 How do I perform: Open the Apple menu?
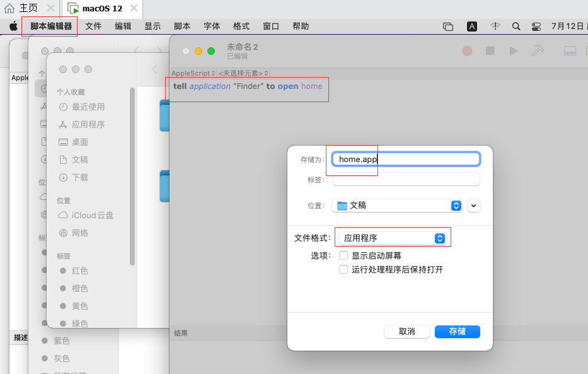point(13,26)
